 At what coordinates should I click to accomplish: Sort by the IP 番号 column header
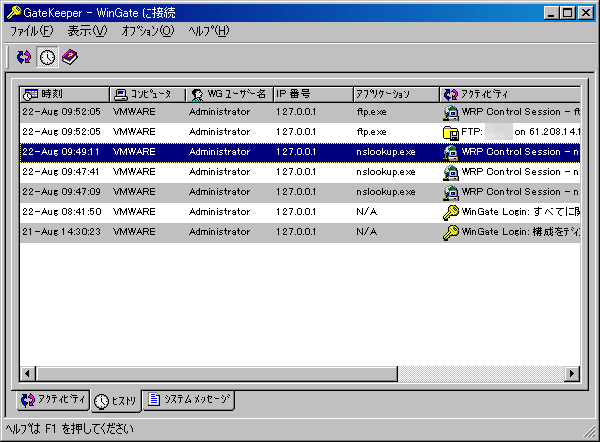(313, 94)
